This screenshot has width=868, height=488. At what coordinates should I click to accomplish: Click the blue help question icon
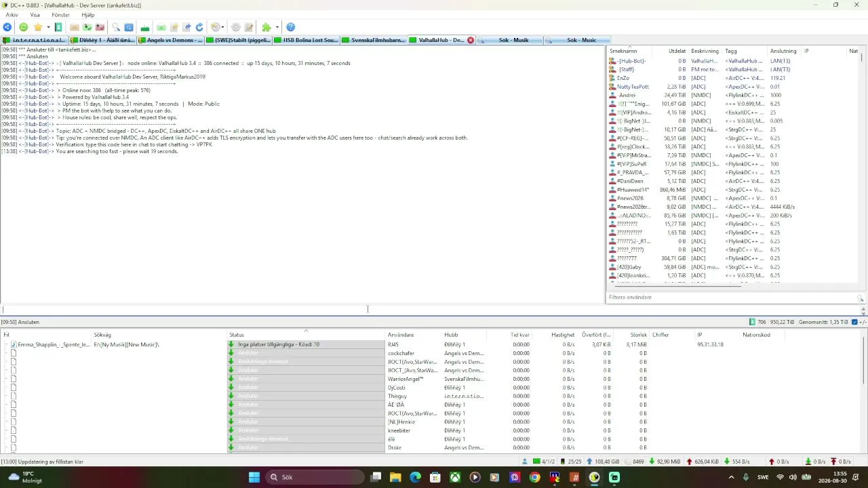pos(290,27)
